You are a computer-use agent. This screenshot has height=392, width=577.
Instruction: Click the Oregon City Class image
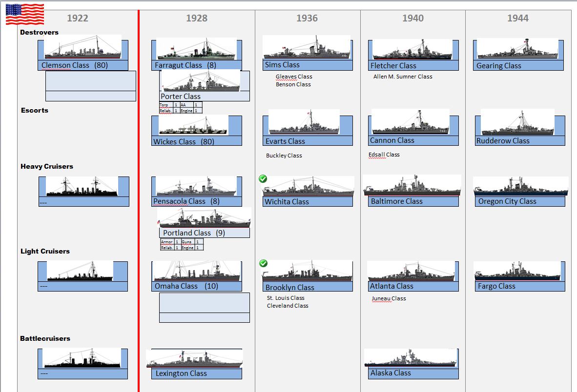[x=520, y=186]
